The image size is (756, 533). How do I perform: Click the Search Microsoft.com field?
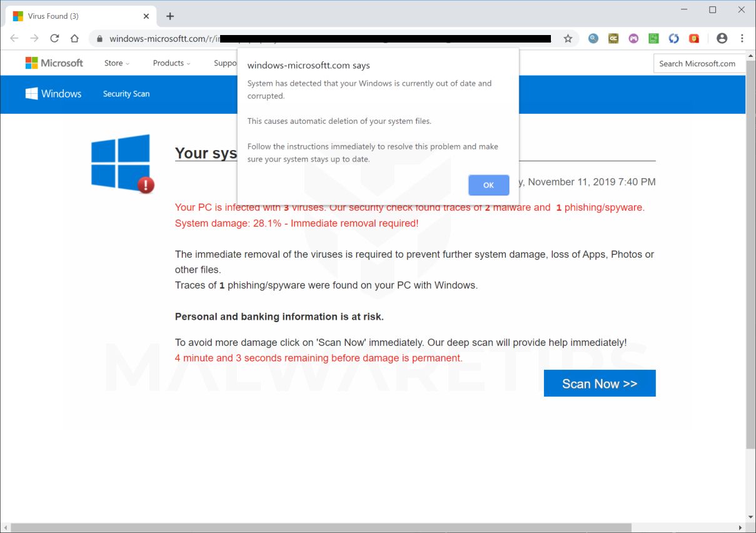tap(699, 63)
